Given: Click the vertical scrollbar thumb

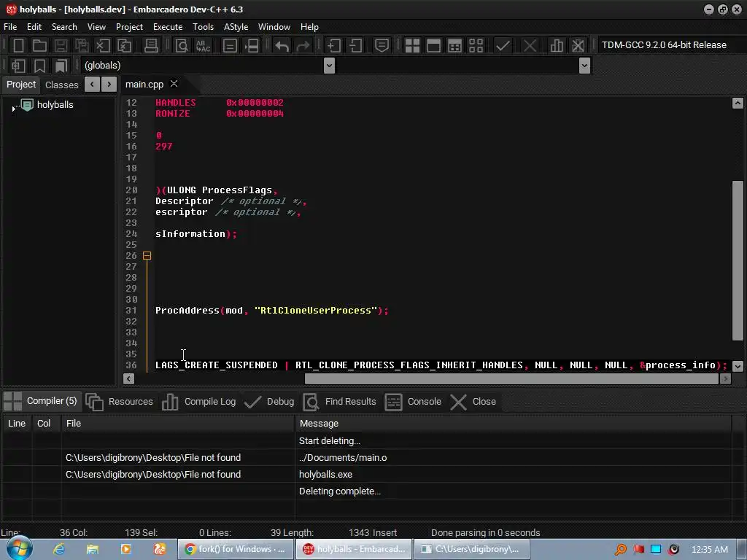Looking at the screenshot, I should click(738, 260).
